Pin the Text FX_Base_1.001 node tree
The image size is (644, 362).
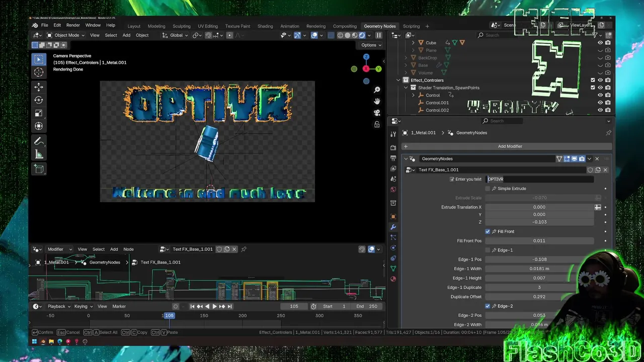click(x=244, y=249)
